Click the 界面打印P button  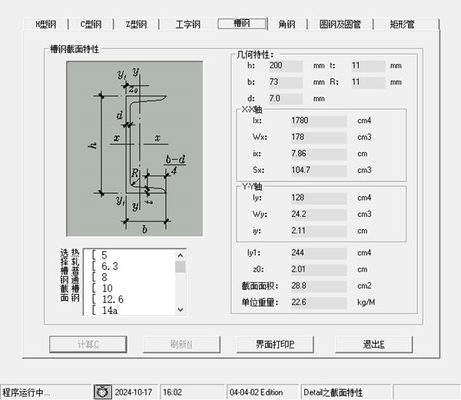pyautogui.click(x=275, y=344)
